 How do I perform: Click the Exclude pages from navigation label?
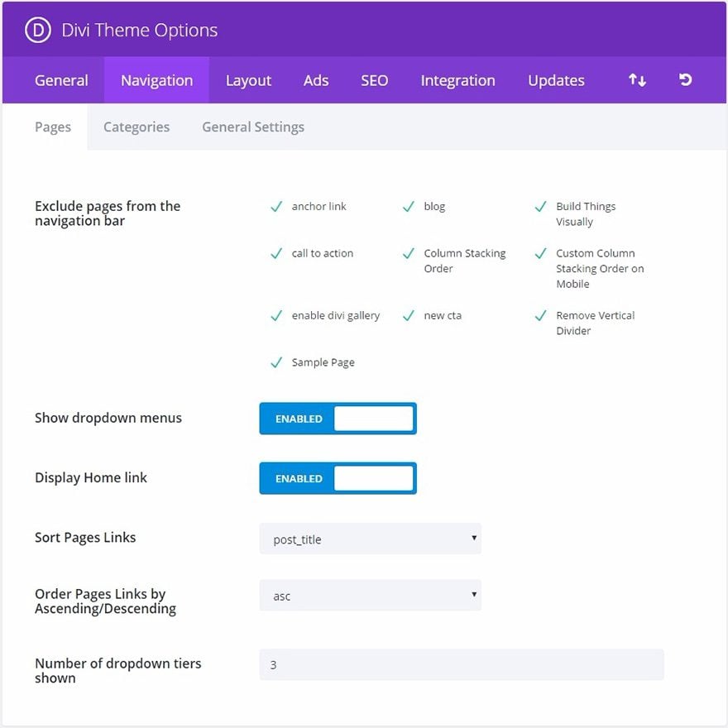pyautogui.click(x=108, y=213)
